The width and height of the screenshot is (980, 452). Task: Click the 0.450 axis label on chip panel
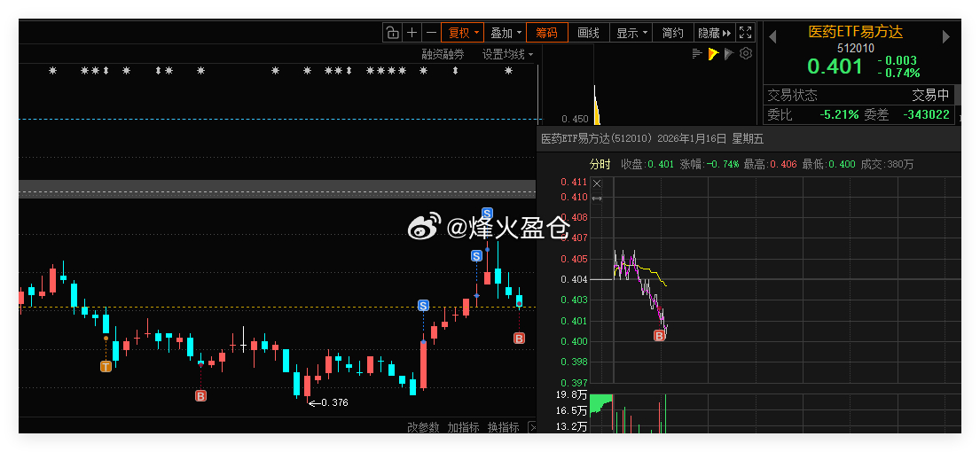point(575,119)
